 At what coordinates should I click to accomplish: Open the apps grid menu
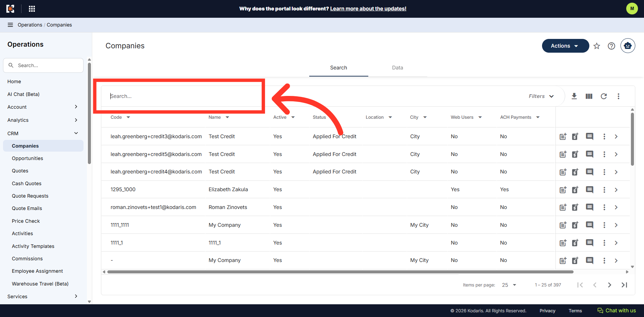pyautogui.click(x=32, y=9)
